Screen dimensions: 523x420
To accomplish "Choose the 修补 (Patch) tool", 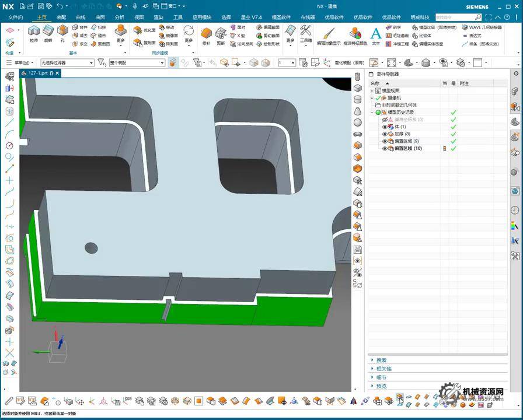I will 206,34.
